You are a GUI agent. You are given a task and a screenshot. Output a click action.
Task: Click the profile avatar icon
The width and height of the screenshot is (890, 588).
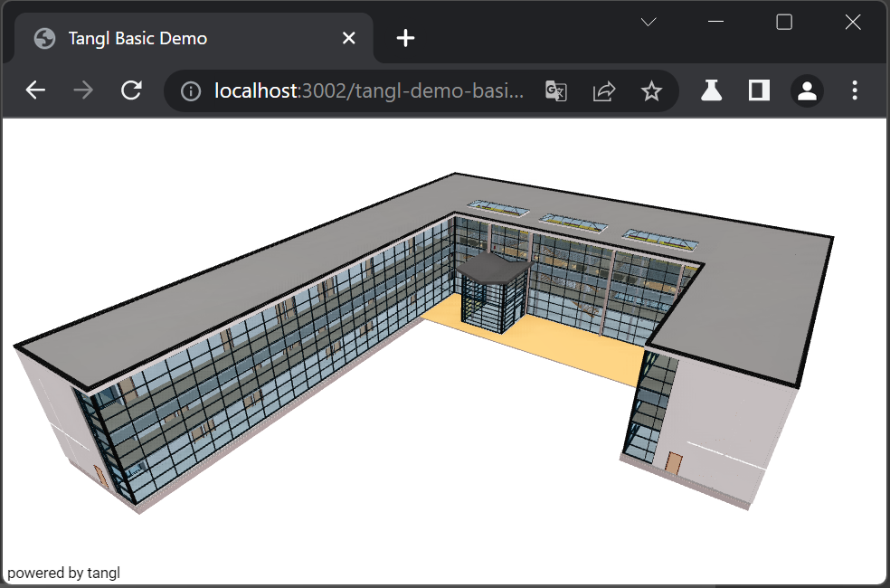tap(806, 90)
